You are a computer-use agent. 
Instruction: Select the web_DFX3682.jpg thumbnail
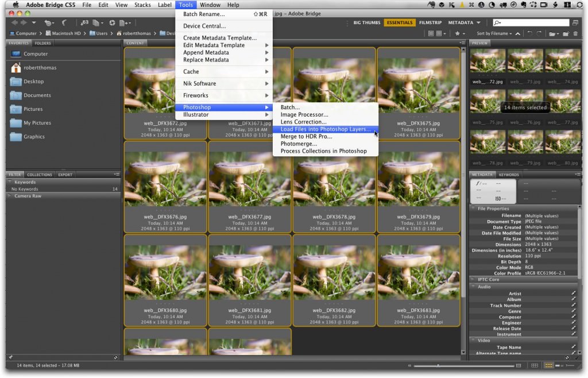point(334,280)
